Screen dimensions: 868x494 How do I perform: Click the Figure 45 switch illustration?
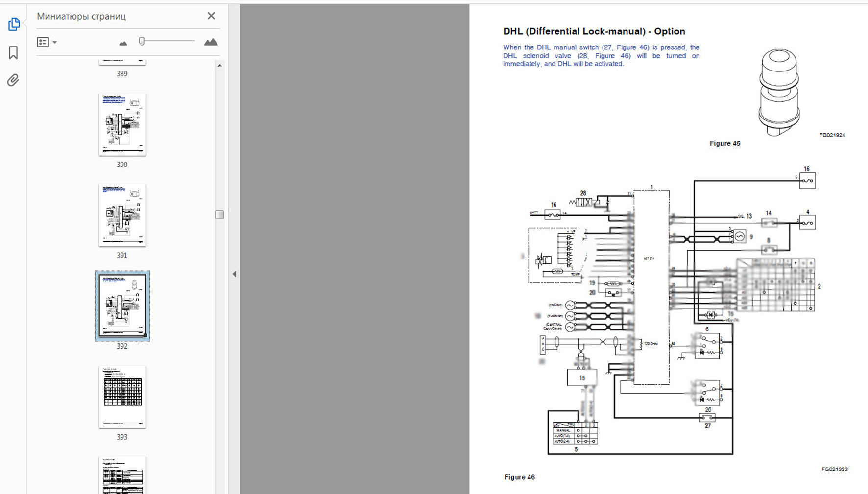778,92
